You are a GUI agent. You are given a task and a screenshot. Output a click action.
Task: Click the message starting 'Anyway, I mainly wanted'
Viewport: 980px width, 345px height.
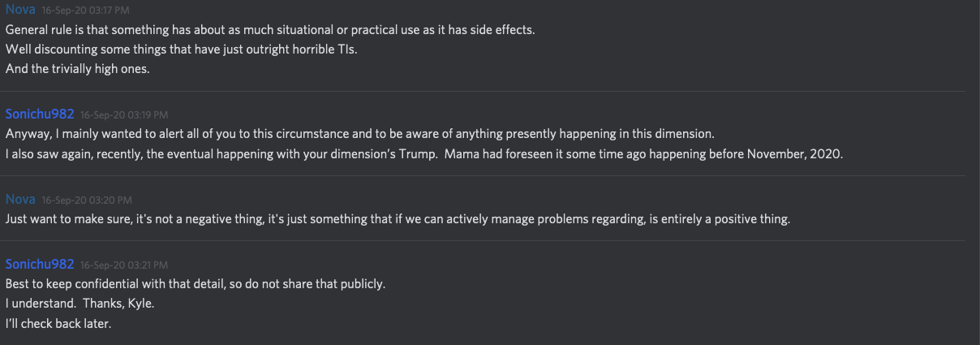pos(359,134)
